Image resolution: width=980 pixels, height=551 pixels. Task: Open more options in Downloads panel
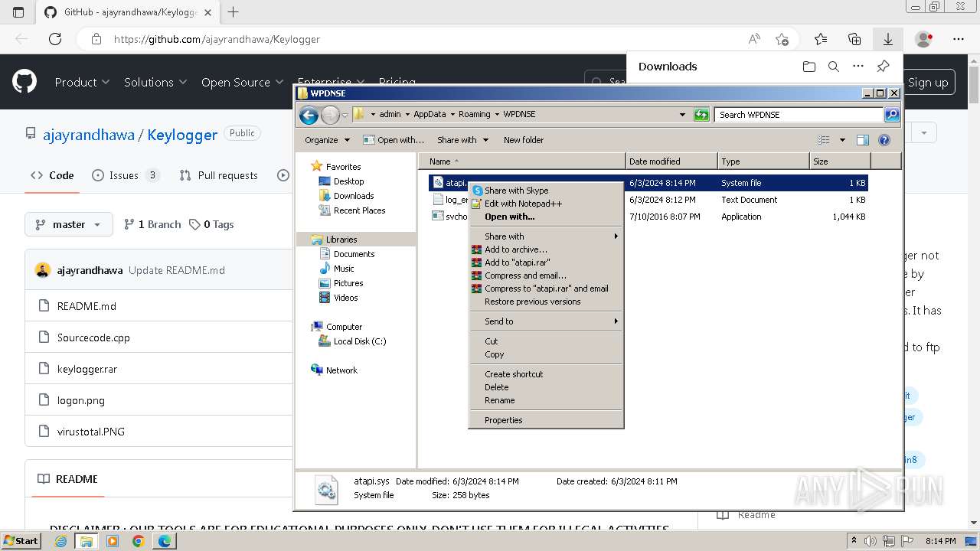pos(858,67)
